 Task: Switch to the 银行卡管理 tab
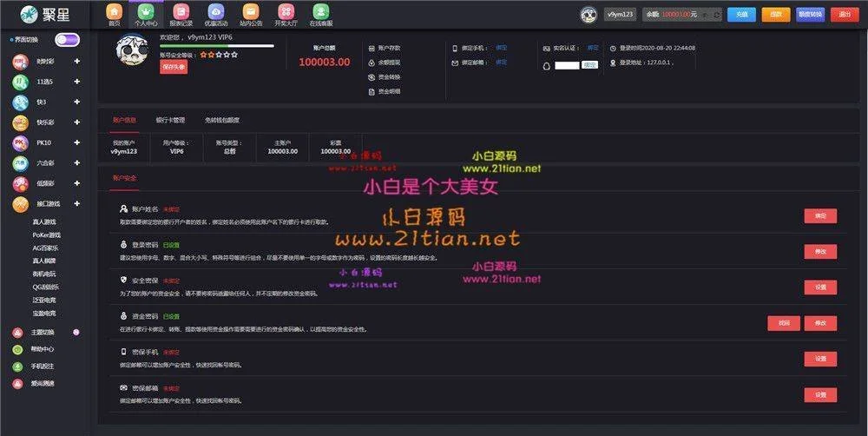point(170,120)
